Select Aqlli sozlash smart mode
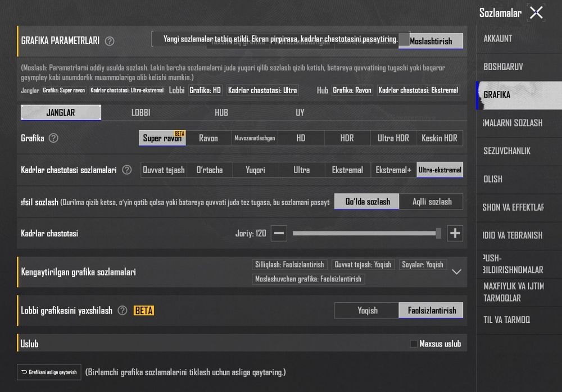 [x=431, y=202]
